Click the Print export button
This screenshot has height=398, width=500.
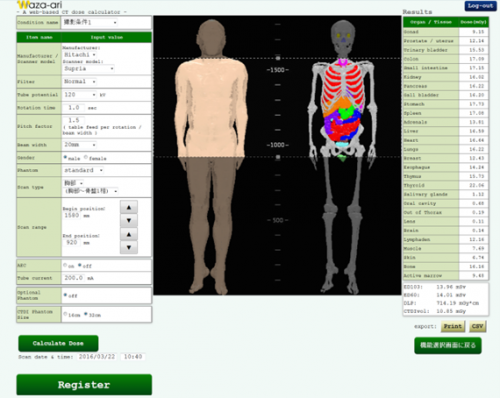453,326
